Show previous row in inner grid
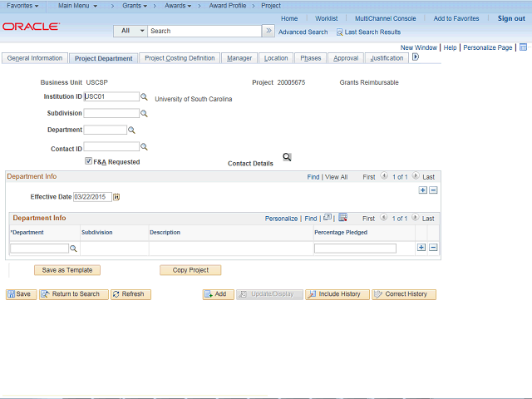The image size is (532, 399). [384, 218]
